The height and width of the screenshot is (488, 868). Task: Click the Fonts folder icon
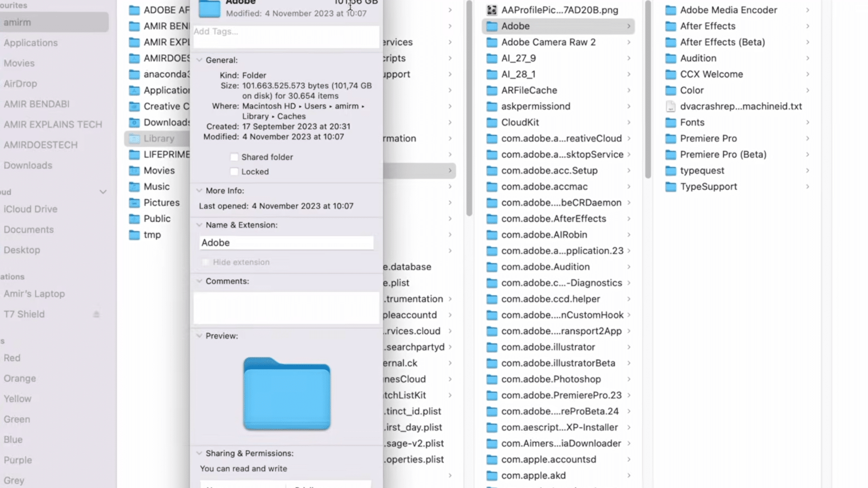671,122
